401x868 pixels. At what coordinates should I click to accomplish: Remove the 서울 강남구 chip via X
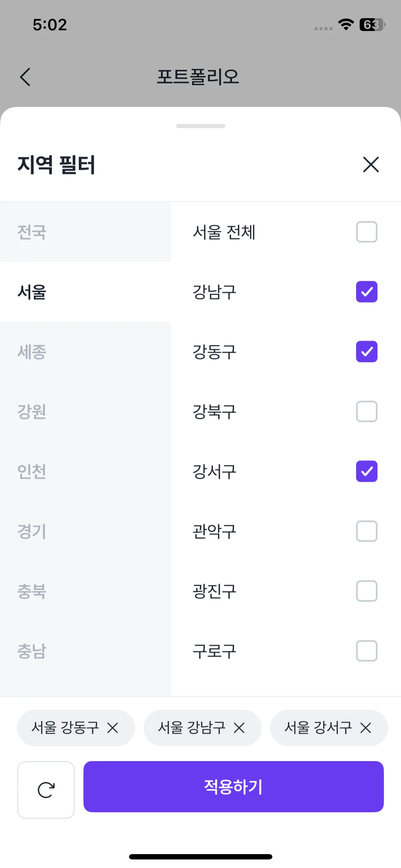[x=239, y=728]
